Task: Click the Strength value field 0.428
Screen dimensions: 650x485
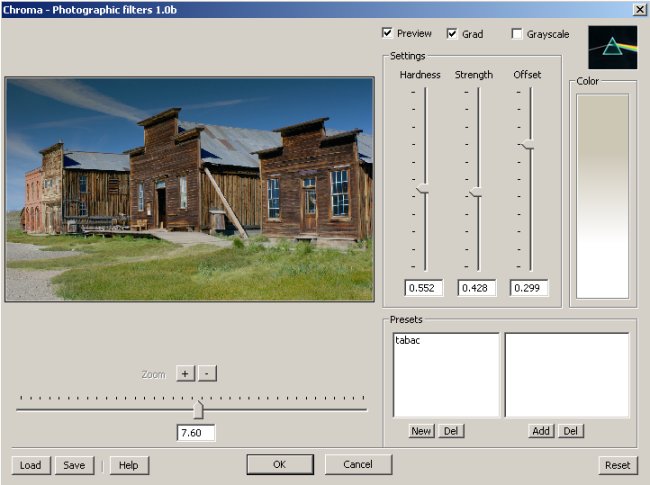Action: pyautogui.click(x=477, y=288)
